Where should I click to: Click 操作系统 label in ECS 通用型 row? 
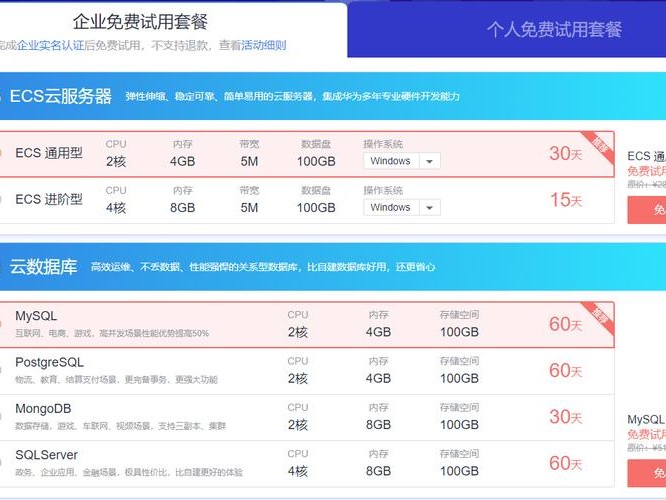pos(383,144)
